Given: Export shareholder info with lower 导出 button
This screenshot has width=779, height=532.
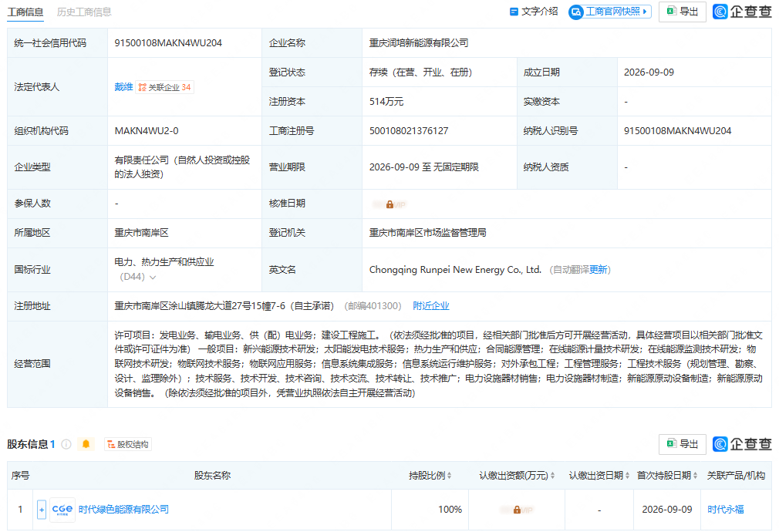Looking at the screenshot, I should 682,444.
